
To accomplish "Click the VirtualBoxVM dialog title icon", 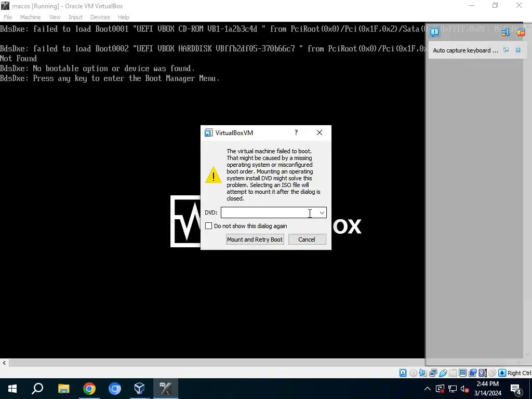I will 208,132.
